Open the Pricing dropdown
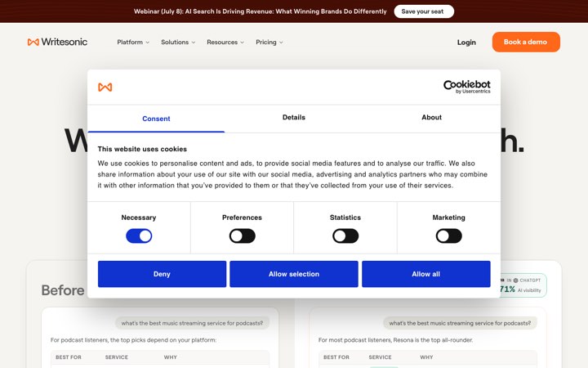Viewport: 588px width, 368px height. click(x=269, y=42)
